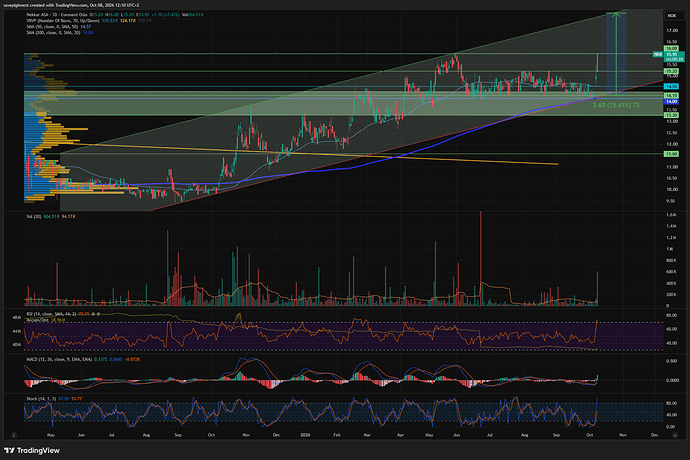The image size is (690, 460).
Task: Click the Mar time axis label
Action: tap(367, 435)
